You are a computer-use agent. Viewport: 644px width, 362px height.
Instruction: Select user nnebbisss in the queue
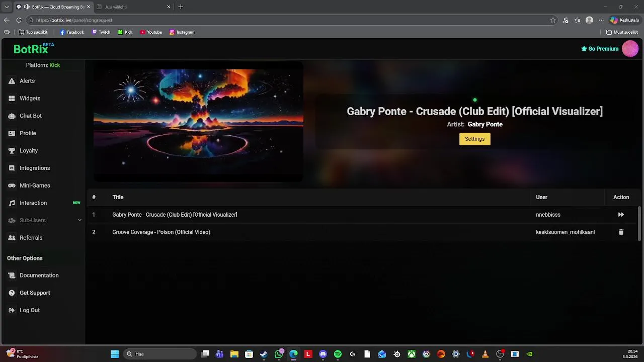pos(548,215)
